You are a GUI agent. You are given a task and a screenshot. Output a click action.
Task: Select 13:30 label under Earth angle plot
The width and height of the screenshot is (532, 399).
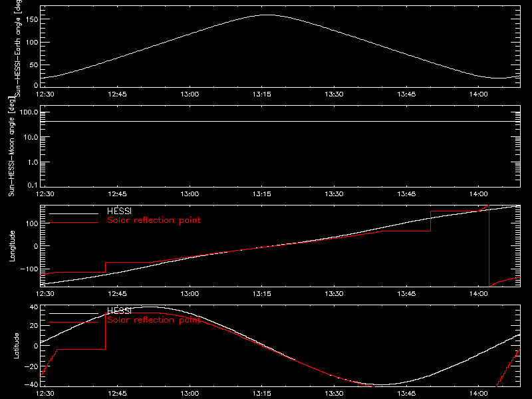click(334, 94)
